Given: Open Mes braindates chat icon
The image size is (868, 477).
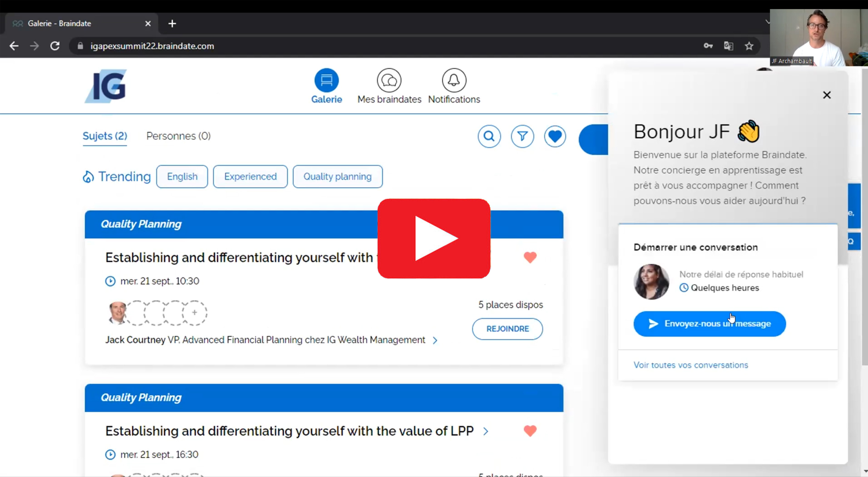Looking at the screenshot, I should (389, 80).
